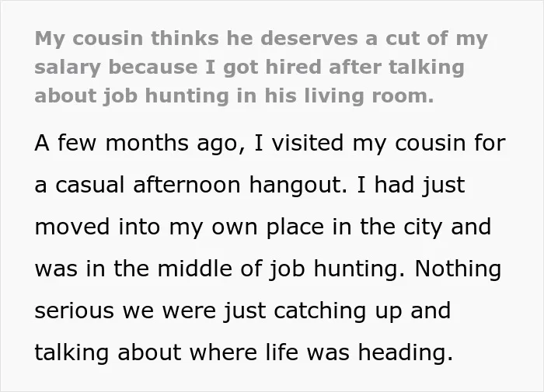Click the phrase "middle of job hunting"

(x=281, y=269)
